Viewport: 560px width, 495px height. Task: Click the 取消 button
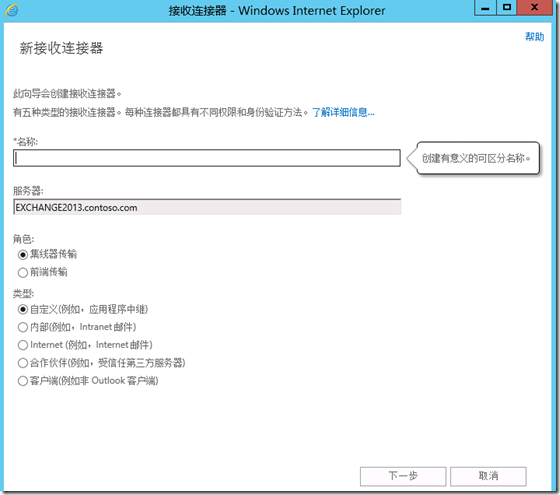(x=488, y=476)
